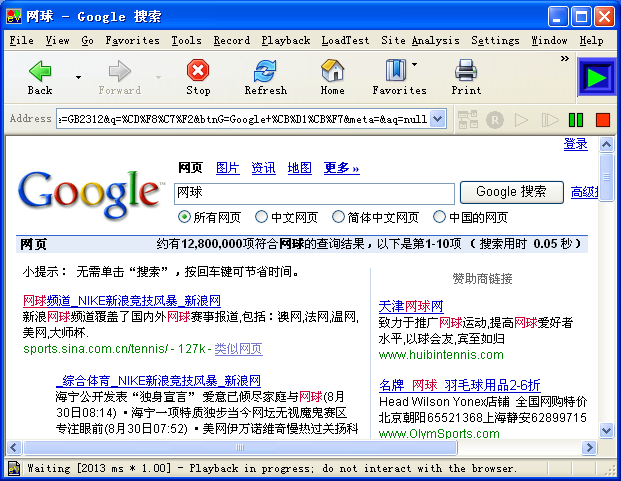
Task: Open the View menu
Action: point(57,40)
